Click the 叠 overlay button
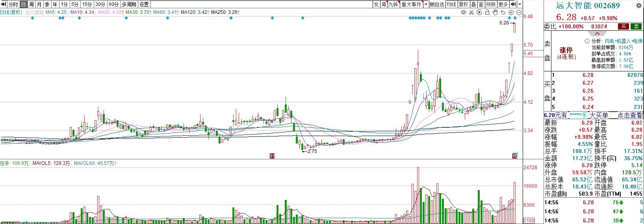The width and height of the screenshot is (644, 224). pos(473,4)
